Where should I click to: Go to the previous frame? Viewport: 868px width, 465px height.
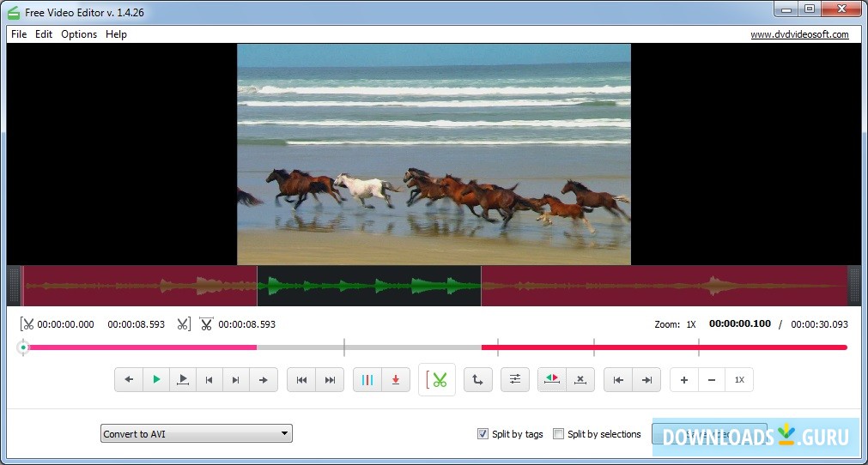(x=209, y=380)
